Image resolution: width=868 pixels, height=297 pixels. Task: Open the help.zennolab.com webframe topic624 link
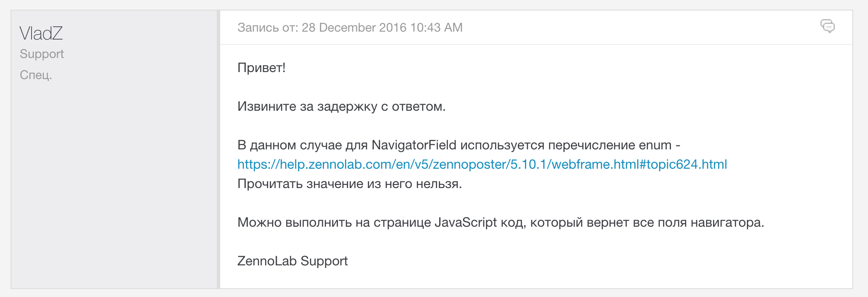coord(482,164)
